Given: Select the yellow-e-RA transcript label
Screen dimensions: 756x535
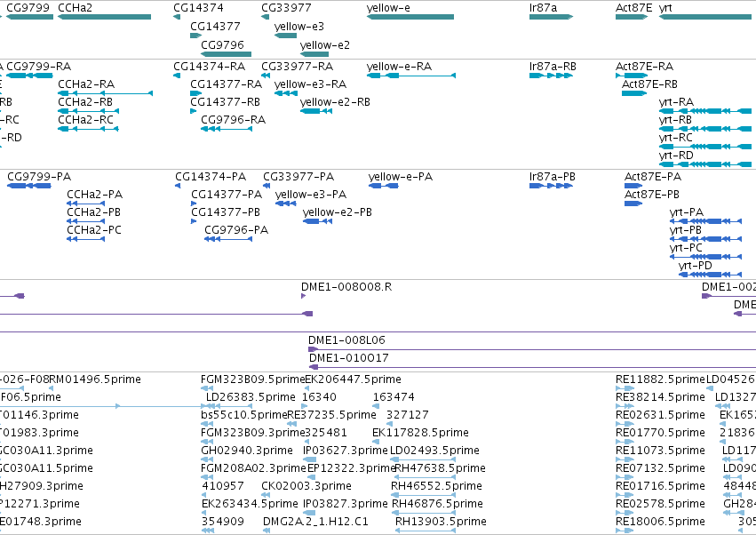Looking at the screenshot, I should pyautogui.click(x=399, y=66).
